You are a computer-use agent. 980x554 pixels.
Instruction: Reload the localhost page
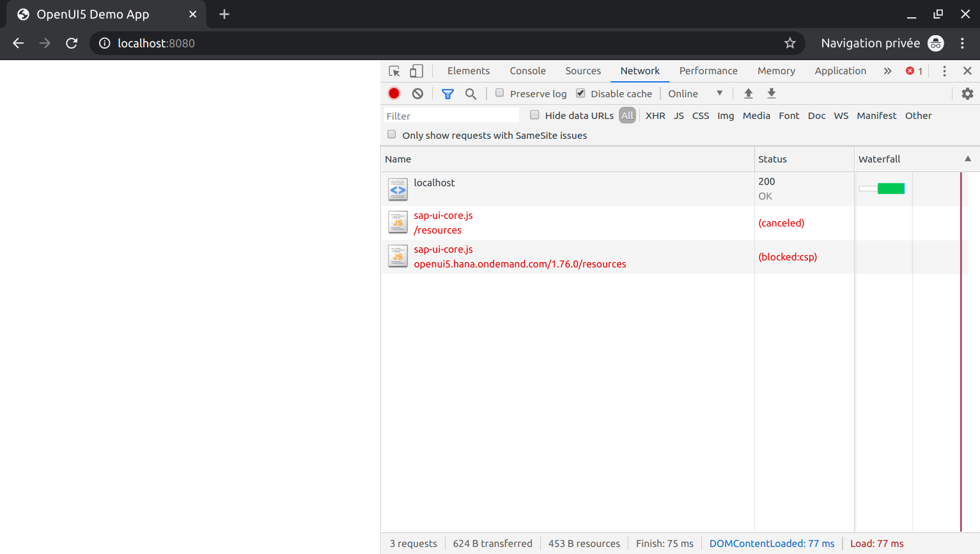click(72, 43)
